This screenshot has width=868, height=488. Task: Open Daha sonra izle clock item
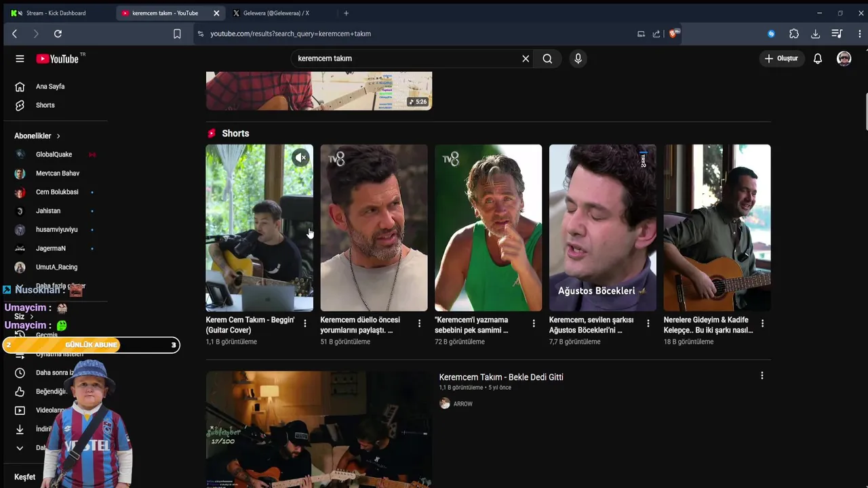(20, 373)
